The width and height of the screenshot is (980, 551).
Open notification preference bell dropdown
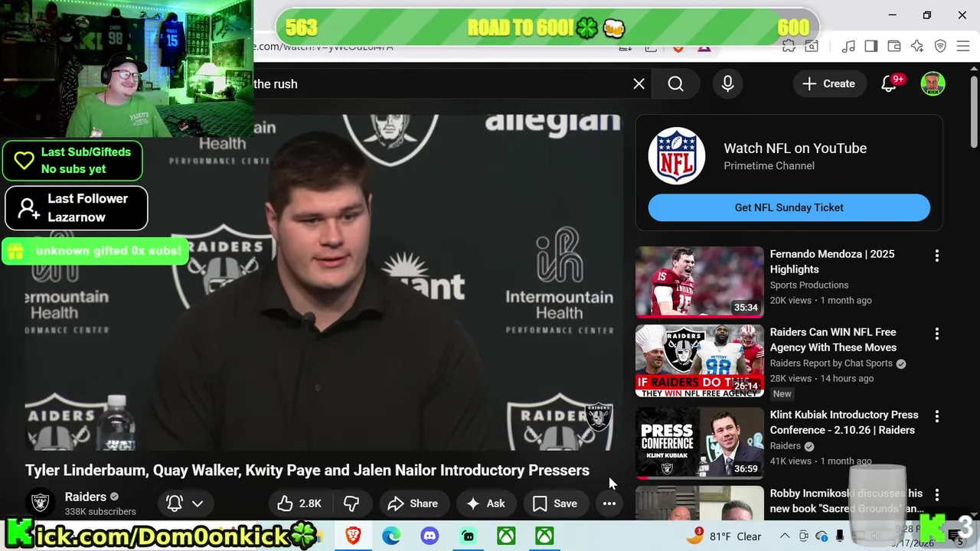(185, 504)
